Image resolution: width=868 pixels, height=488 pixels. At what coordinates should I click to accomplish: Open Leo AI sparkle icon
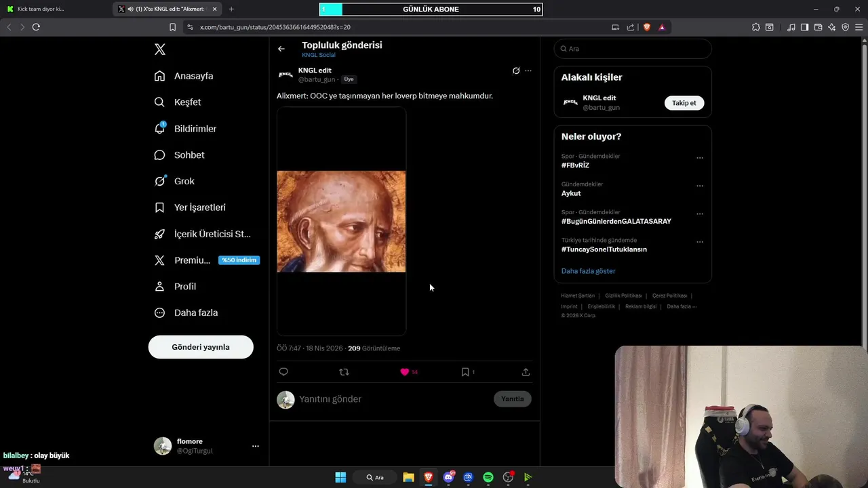pos(831,27)
